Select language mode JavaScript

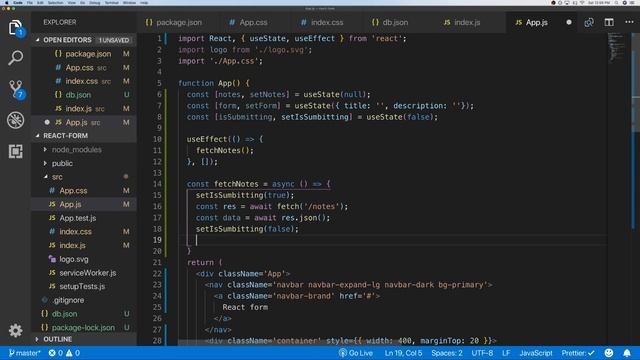[x=536, y=353]
